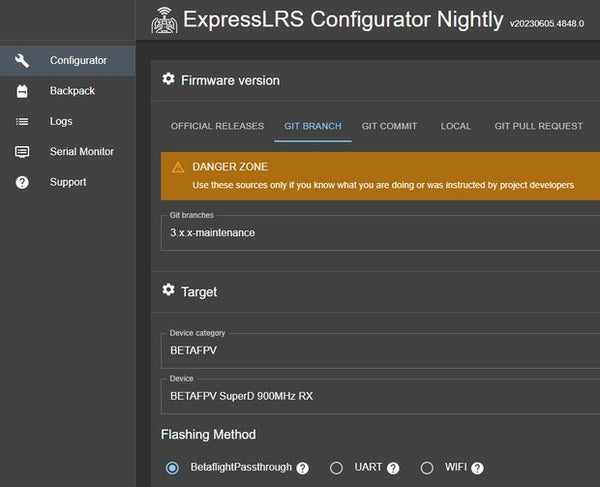The width and height of the screenshot is (600, 487).
Task: Click the Danger Zone warning triangle icon
Action: [x=178, y=167]
